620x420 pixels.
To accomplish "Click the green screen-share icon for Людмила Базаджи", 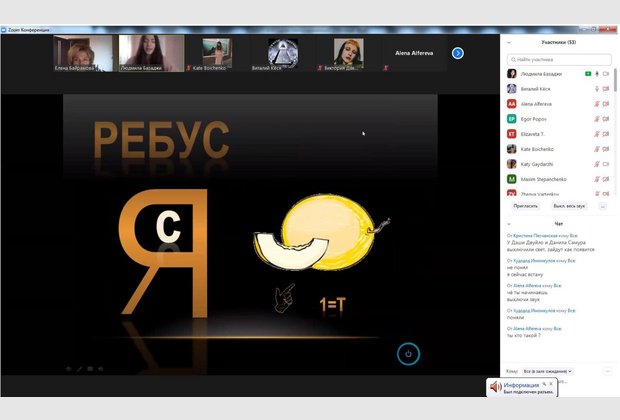I will [x=587, y=73].
